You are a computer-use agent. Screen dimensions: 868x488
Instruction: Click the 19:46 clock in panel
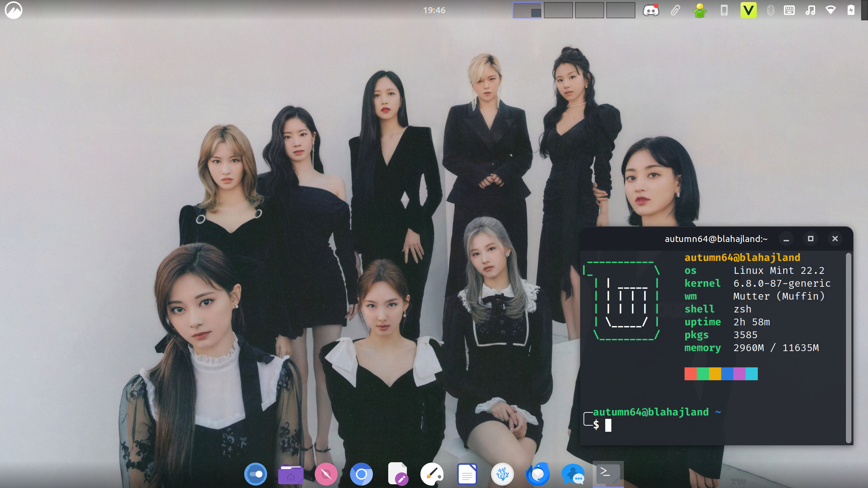[434, 10]
